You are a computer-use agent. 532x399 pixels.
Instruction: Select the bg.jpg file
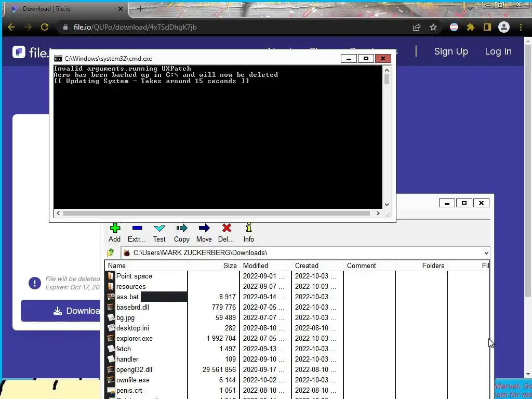[x=126, y=318]
